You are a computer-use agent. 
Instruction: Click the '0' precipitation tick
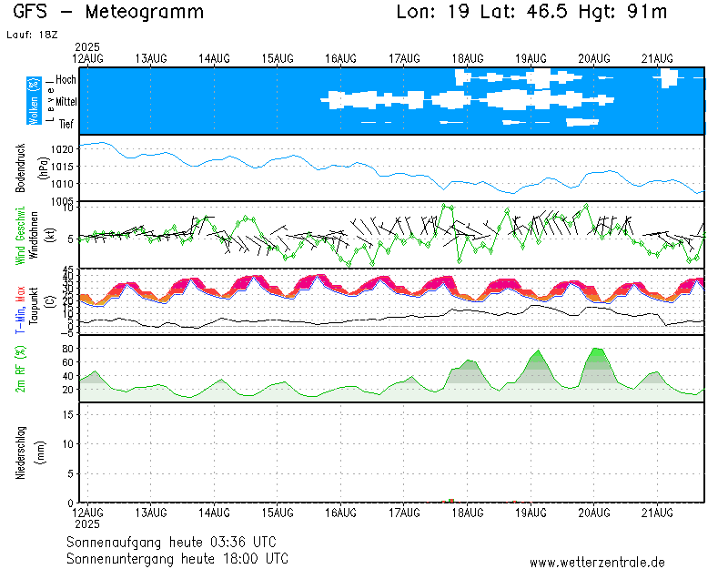click(71, 503)
